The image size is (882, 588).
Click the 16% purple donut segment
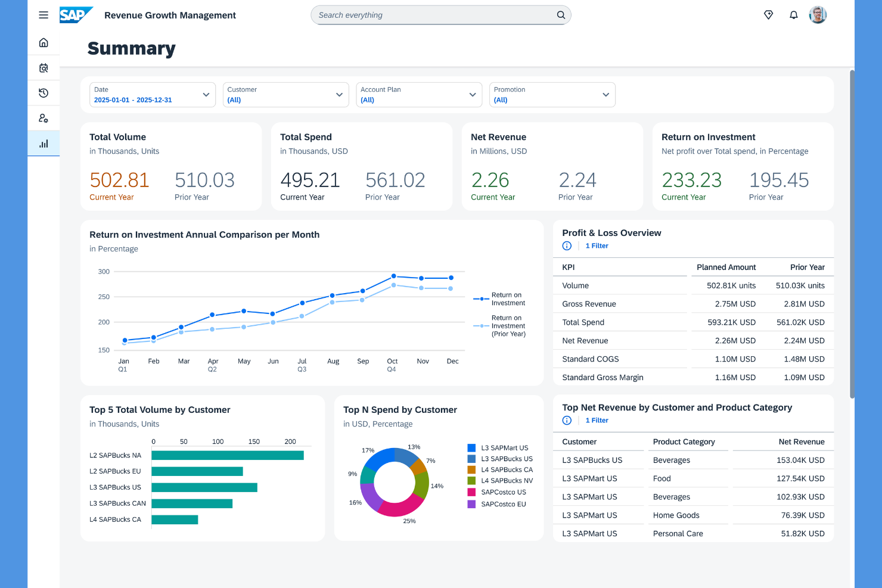tap(371, 496)
